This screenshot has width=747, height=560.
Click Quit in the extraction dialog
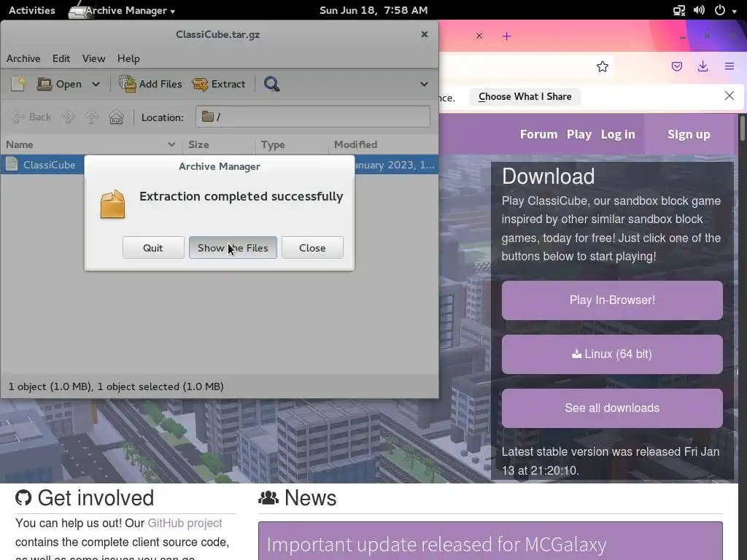coord(153,248)
